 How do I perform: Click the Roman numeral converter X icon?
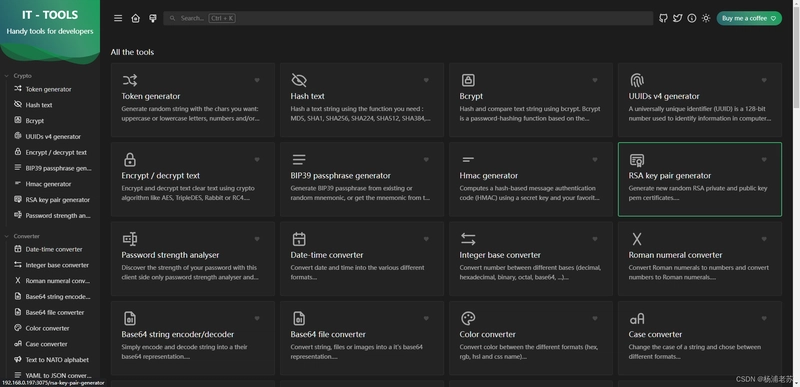point(637,239)
